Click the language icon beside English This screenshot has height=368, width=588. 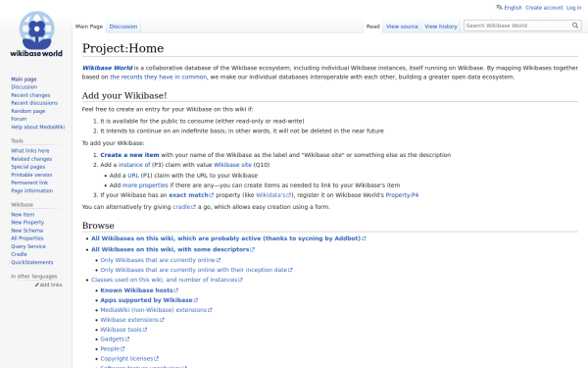click(499, 7)
